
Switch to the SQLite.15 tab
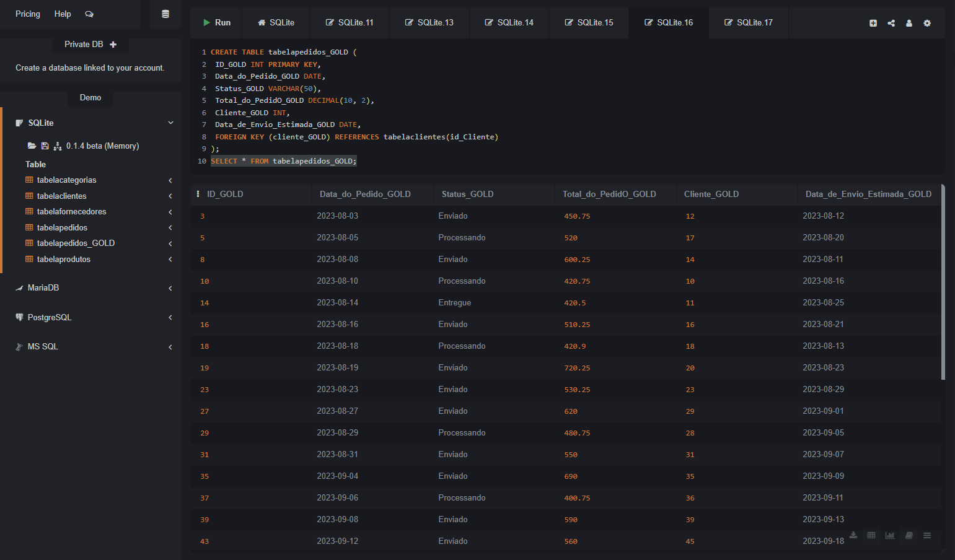pos(589,23)
